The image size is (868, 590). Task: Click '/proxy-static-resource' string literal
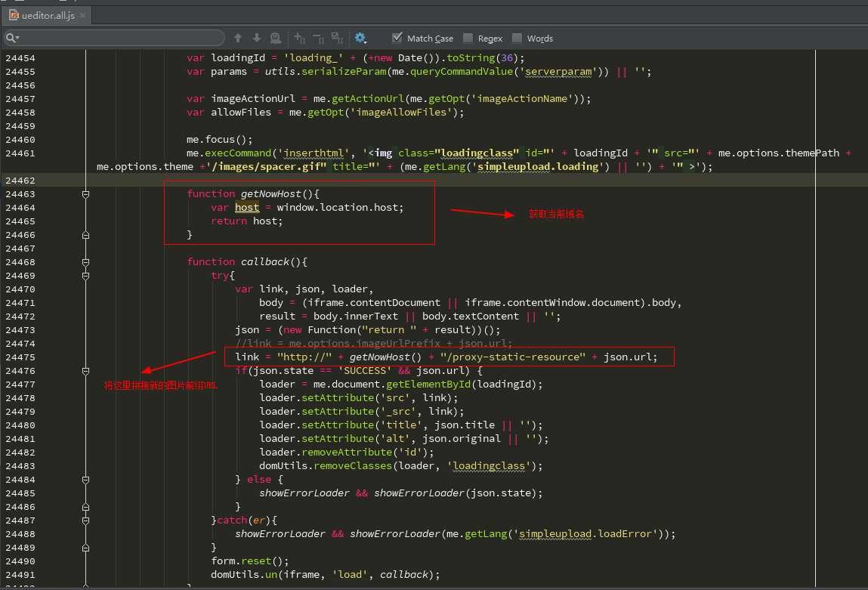[x=513, y=357]
